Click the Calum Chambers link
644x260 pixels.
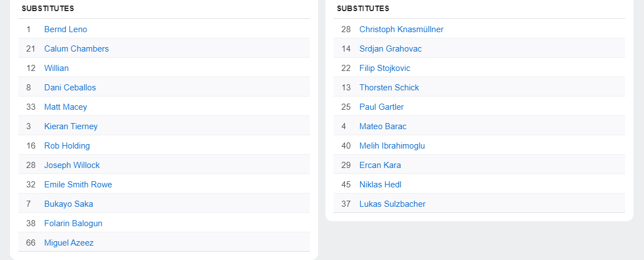click(76, 49)
